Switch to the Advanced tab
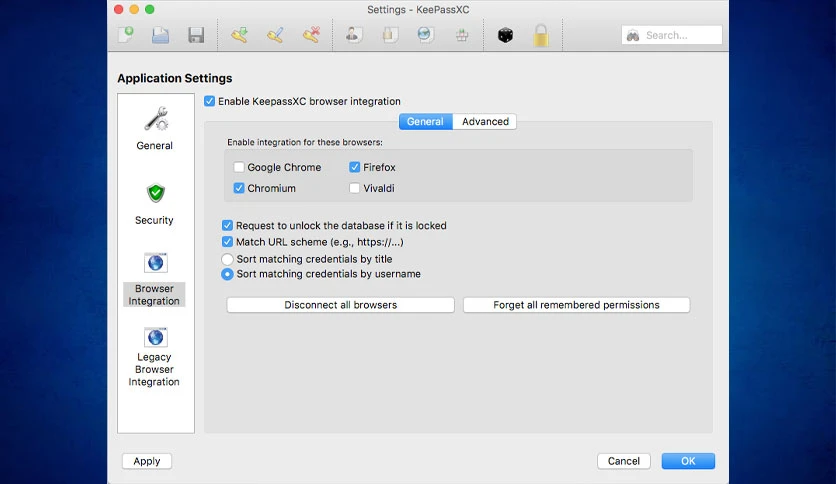Image resolution: width=836 pixels, height=484 pixels. (485, 122)
